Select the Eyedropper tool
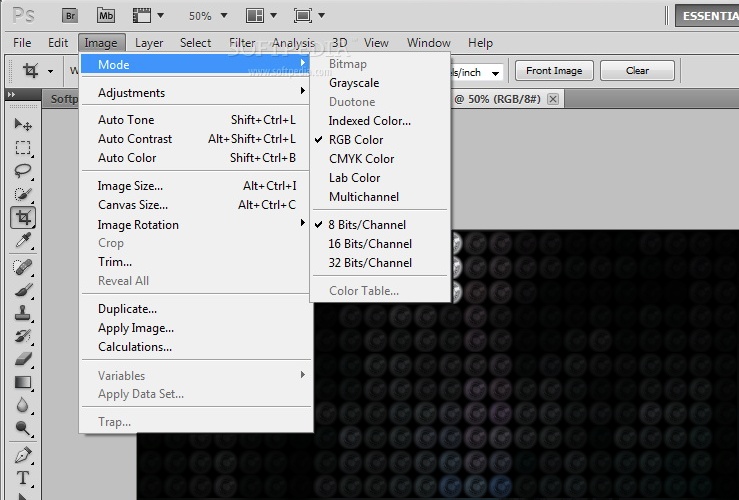The height and width of the screenshot is (500, 739). (23, 240)
